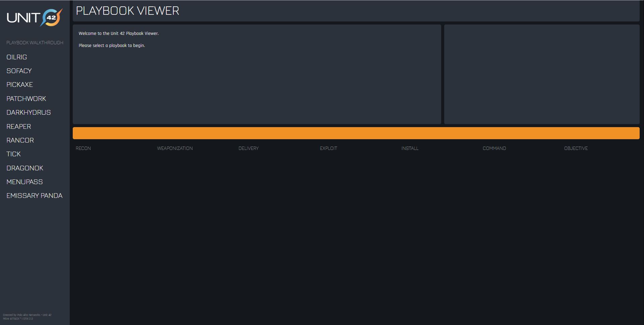Image resolution: width=644 pixels, height=325 pixels.
Task: Open the OILRIG playbook
Action: [x=17, y=57]
